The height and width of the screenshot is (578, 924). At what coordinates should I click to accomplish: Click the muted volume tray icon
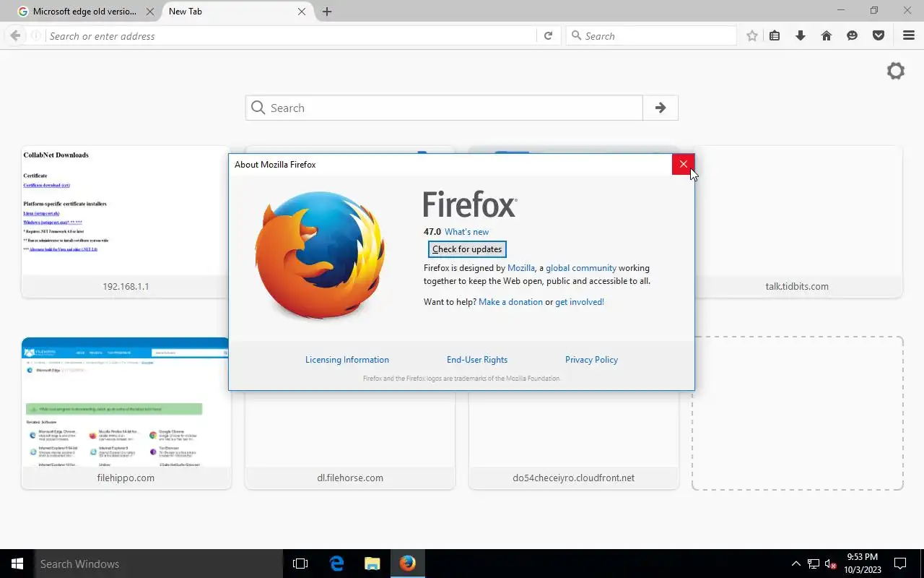click(x=831, y=564)
